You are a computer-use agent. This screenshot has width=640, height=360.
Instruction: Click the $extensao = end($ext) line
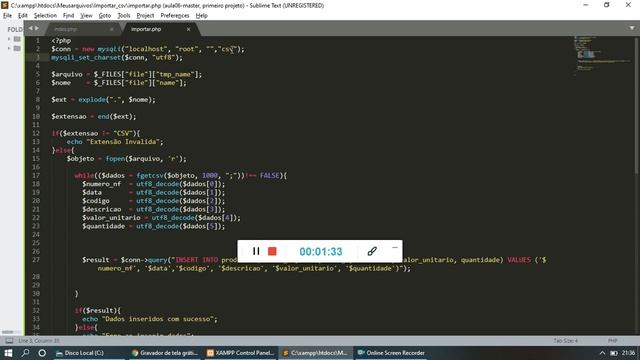[x=94, y=116]
